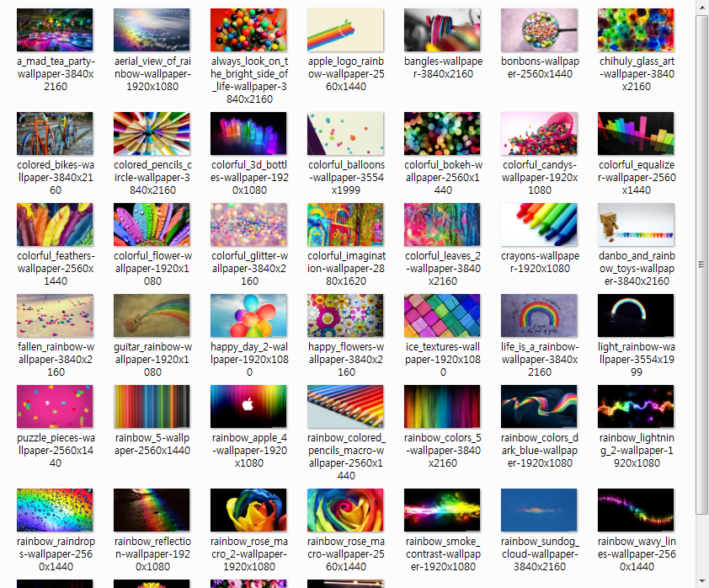Screen dimensions: 709x588
Task: Select the colorful_imagination wallpaper thumbnail
Action: pos(345,224)
